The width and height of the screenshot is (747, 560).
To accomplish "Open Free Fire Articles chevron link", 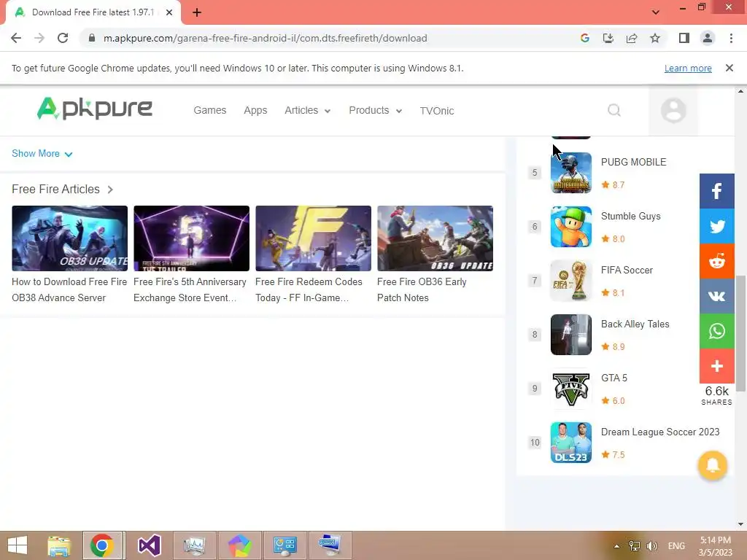I will (x=110, y=190).
